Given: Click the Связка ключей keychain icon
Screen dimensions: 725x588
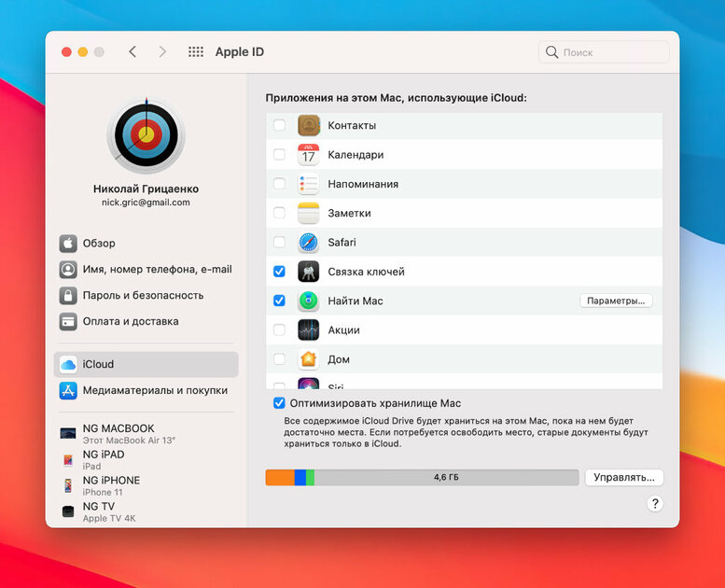Looking at the screenshot, I should (x=309, y=272).
